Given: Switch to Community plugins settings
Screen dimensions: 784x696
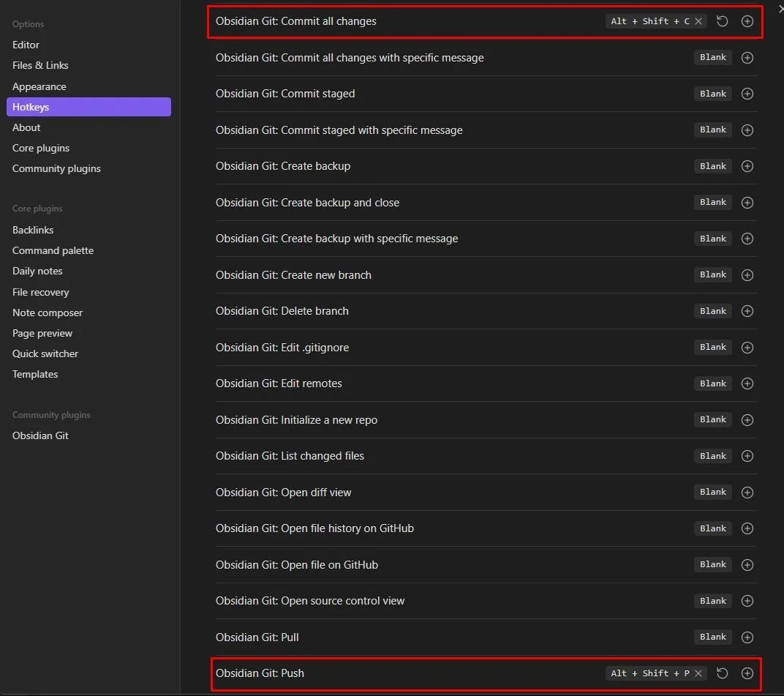Looking at the screenshot, I should (x=56, y=168).
